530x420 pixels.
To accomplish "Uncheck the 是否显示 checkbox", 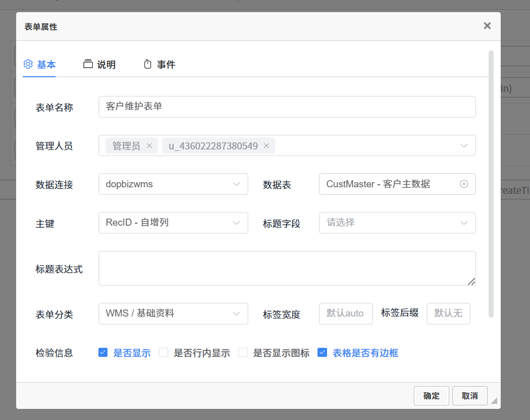I will click(x=103, y=353).
